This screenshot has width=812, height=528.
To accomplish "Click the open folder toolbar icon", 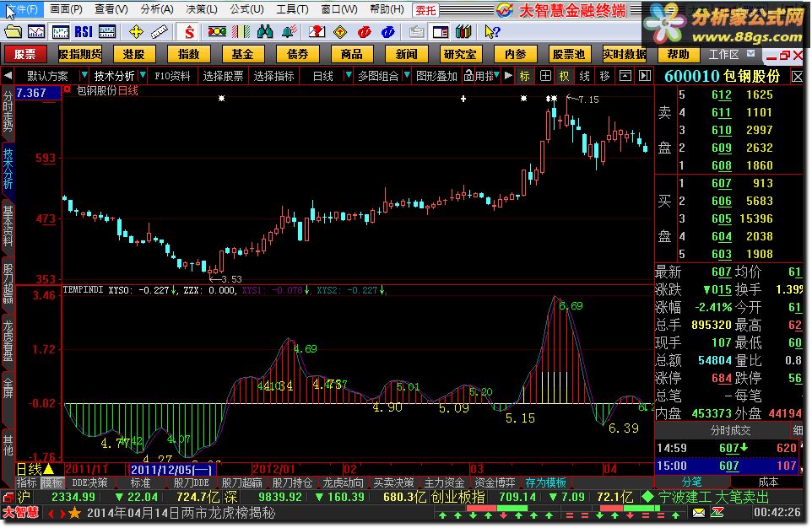I will pos(13,32).
